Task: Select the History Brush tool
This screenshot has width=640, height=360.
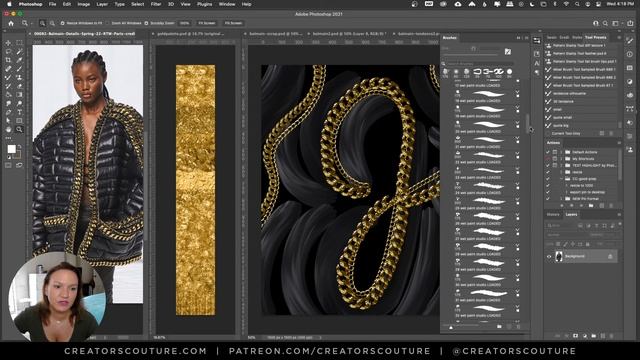Action: [x=8, y=86]
